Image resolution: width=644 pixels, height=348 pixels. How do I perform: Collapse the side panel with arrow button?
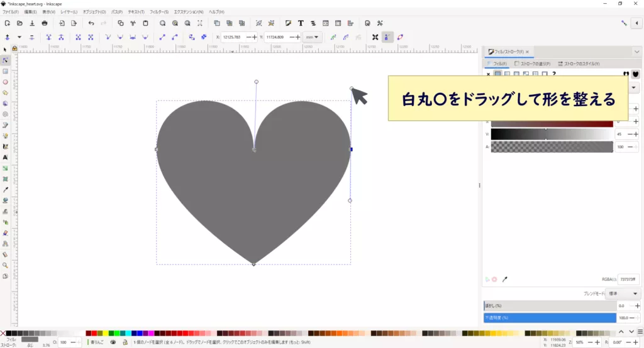(636, 23)
